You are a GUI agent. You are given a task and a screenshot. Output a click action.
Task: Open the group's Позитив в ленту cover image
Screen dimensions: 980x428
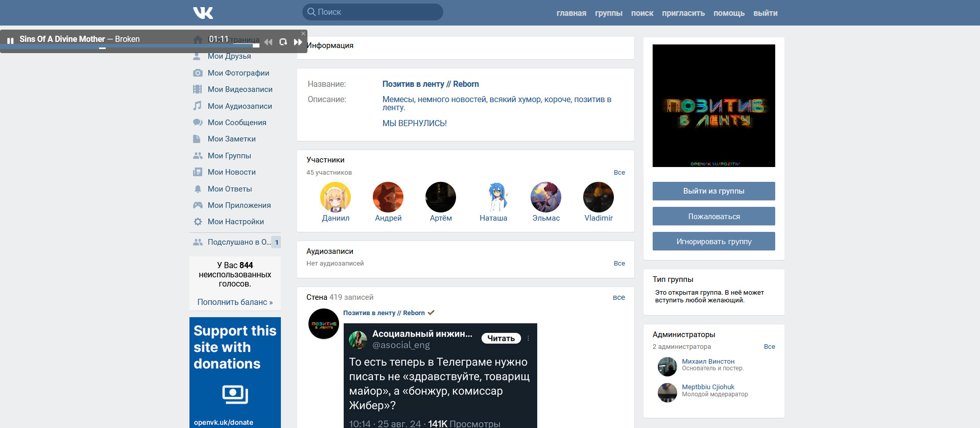pyautogui.click(x=714, y=106)
